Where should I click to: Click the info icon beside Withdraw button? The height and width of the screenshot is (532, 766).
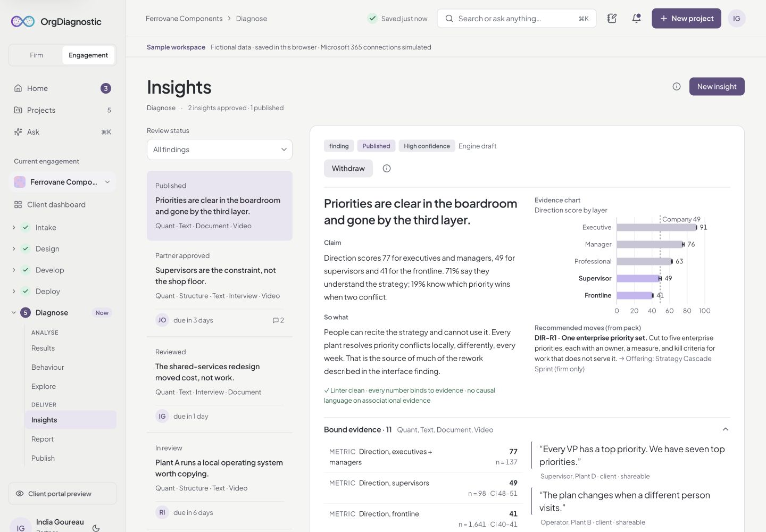pyautogui.click(x=387, y=169)
